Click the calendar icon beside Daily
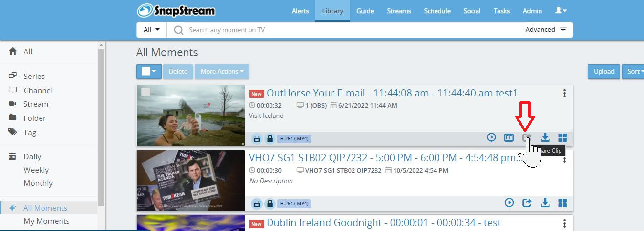Image resolution: width=644 pixels, height=231 pixels. point(13,156)
